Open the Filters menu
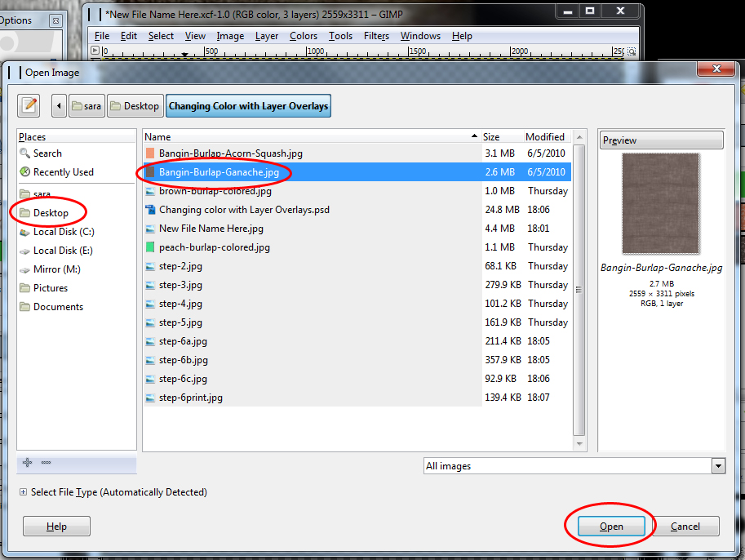This screenshot has width=745, height=560. 376,36
